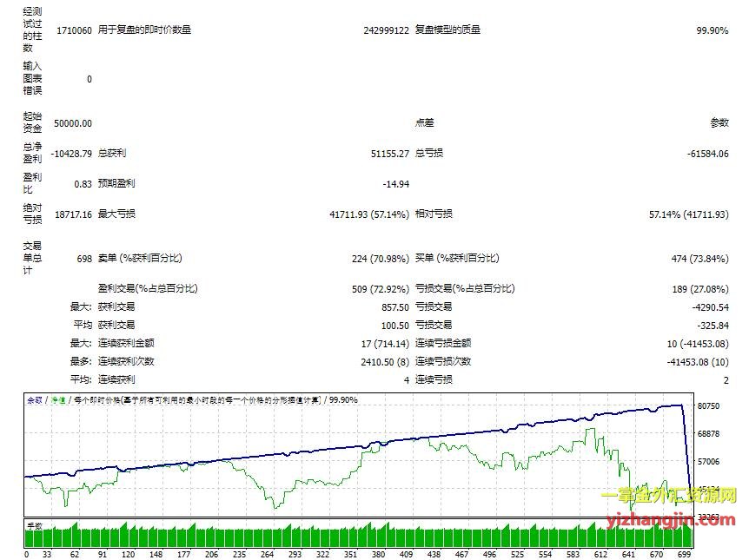749x560 pixels.
Task: Click the 盈利交易 profit trades label
Action: [x=148, y=288]
